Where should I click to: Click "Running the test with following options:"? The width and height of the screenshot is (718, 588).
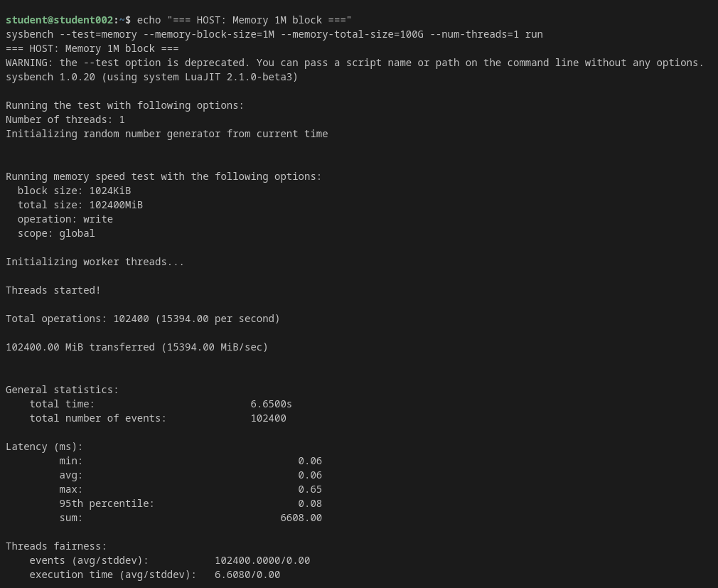(x=124, y=105)
